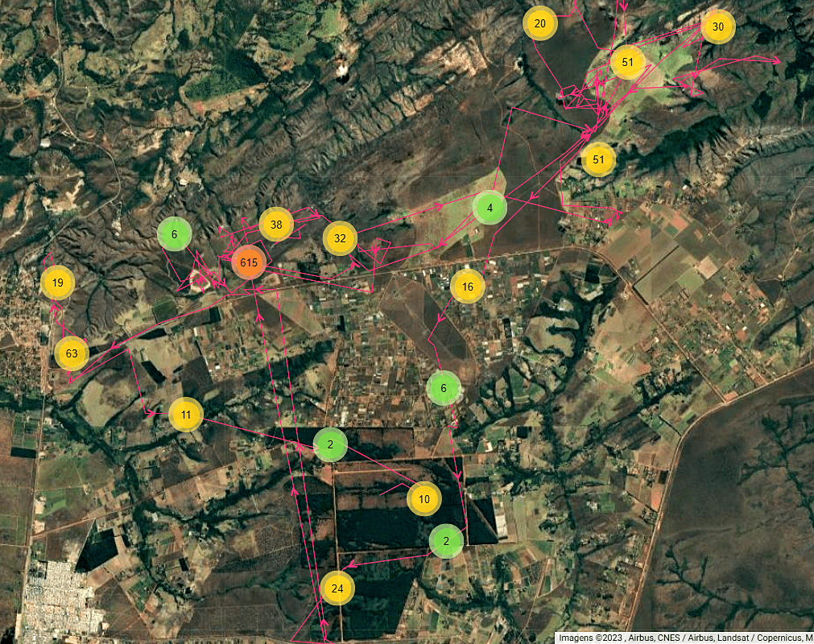The height and width of the screenshot is (644, 814).
Task: Select the 51 cluster nearest the green 4 marker
Action: coord(598,159)
